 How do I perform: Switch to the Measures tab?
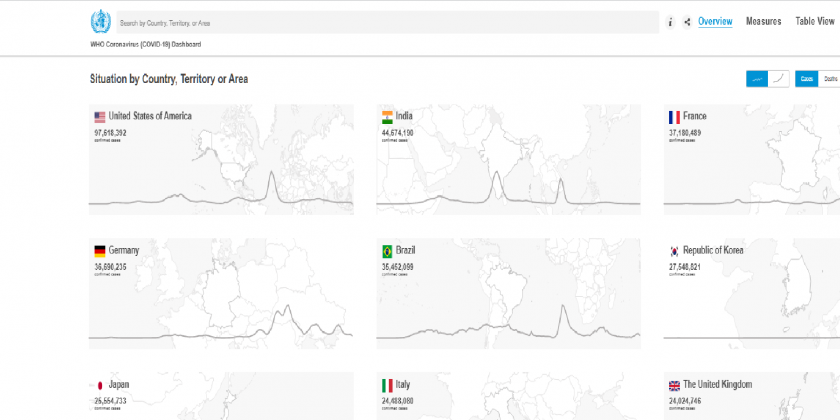(764, 21)
